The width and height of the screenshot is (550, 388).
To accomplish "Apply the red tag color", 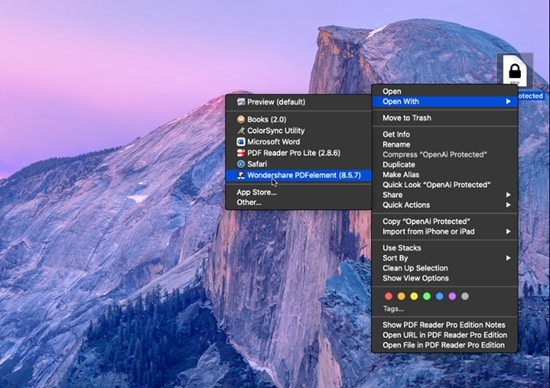I will (389, 296).
